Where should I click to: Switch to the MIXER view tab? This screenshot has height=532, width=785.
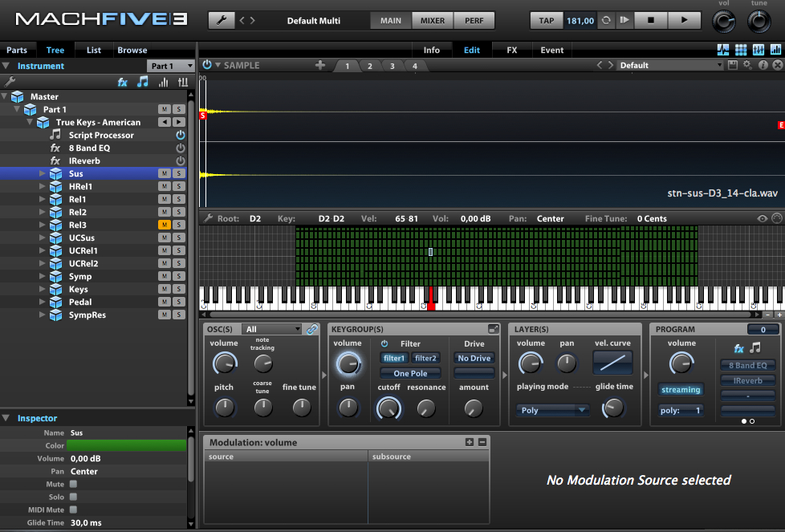click(x=431, y=22)
